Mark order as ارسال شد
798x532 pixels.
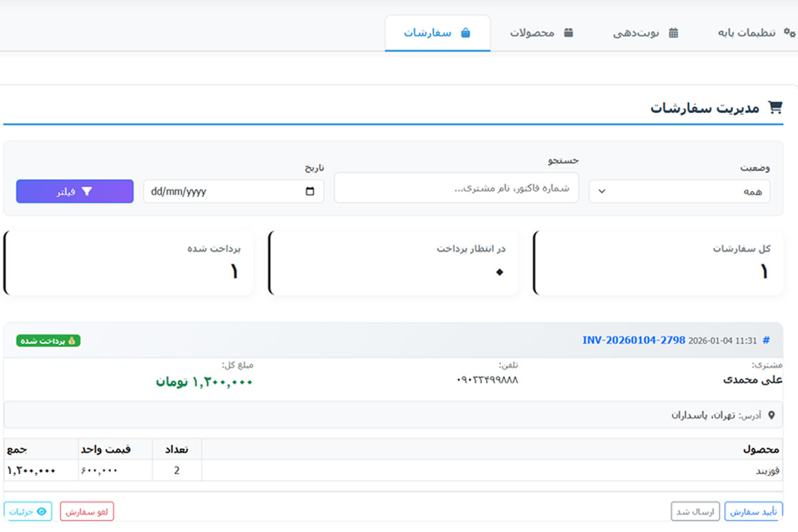tap(695, 511)
